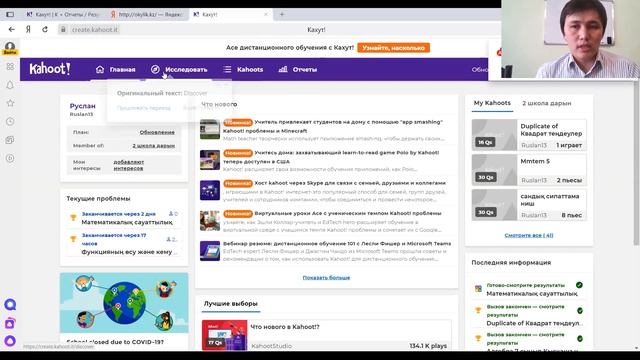The width and height of the screenshot is (640, 360).
Task: Open Функцияның өсу және кему challenge
Action: coord(129,252)
